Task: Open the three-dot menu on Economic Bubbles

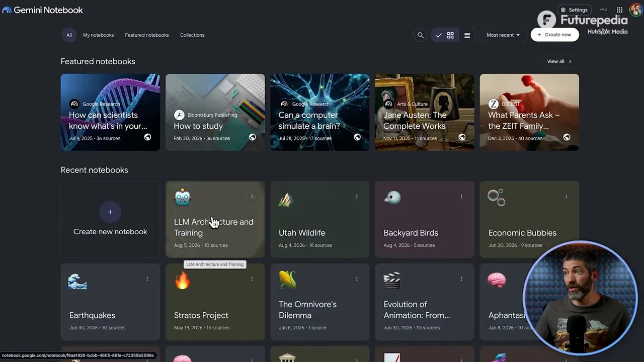Action: tap(566, 197)
